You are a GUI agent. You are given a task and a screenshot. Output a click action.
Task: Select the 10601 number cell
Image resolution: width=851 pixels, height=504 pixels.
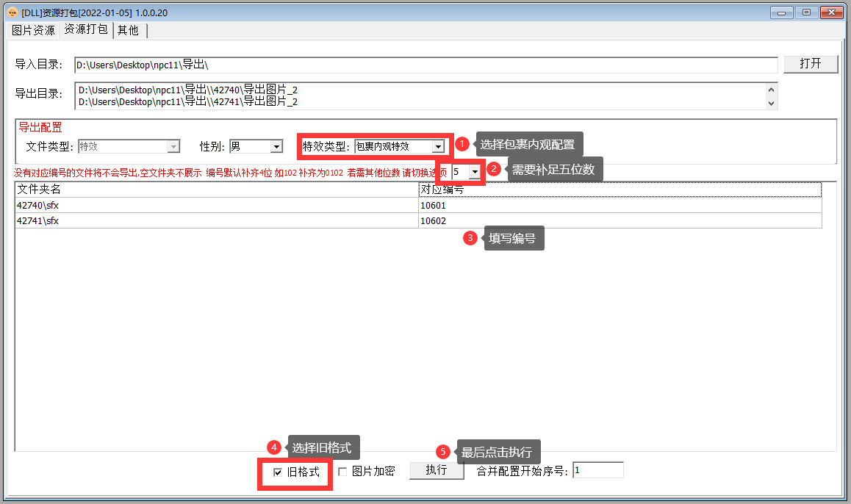coord(619,206)
